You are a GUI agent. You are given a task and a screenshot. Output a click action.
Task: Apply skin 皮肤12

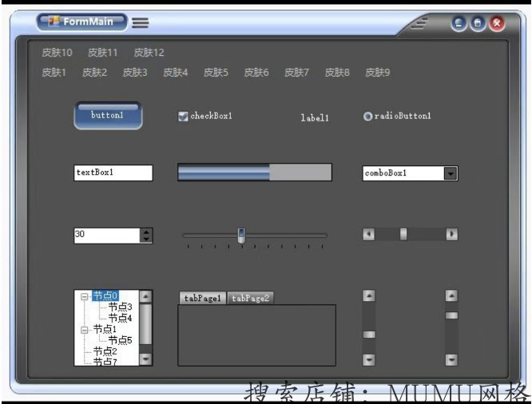pyautogui.click(x=149, y=53)
